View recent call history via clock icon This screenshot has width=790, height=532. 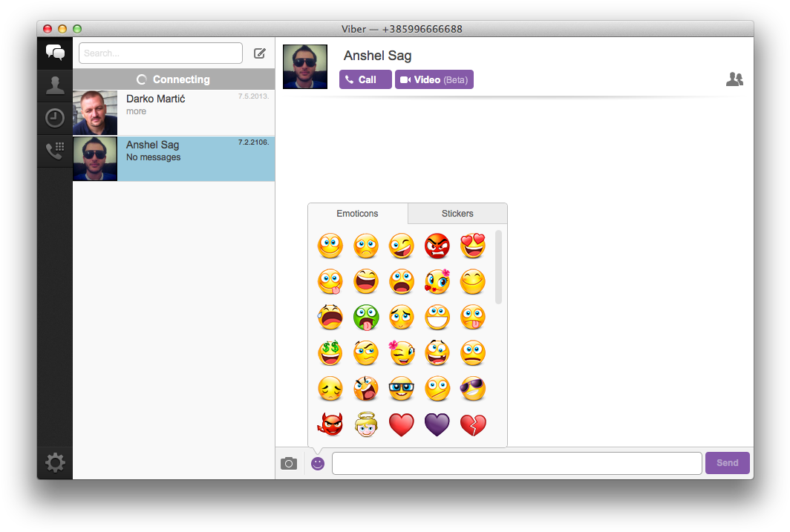point(55,118)
